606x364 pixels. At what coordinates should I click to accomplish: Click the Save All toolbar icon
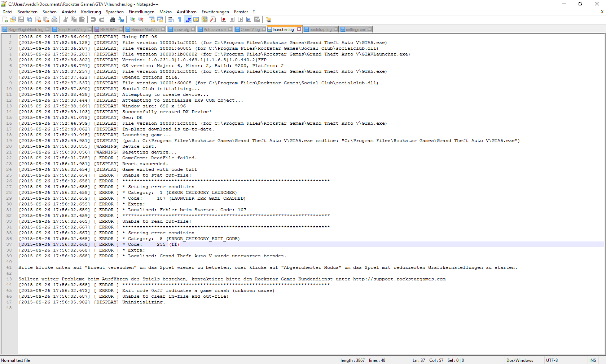30,20
